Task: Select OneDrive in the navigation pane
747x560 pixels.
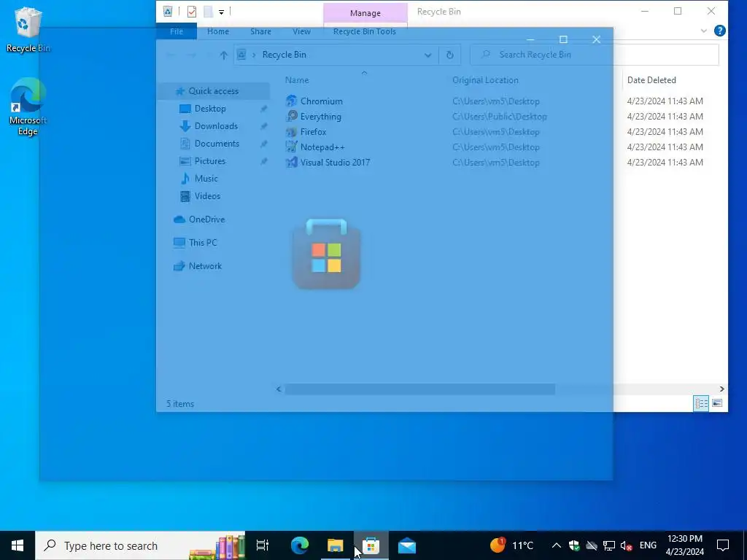Action: pos(206,219)
